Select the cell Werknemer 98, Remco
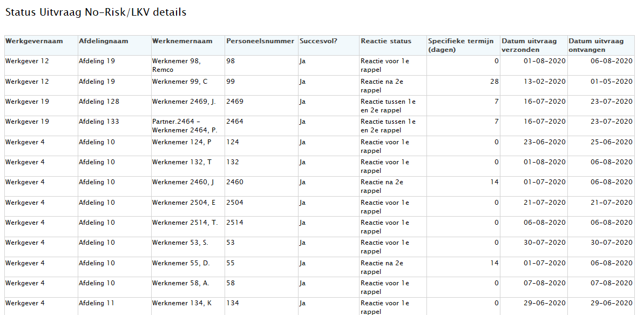The height and width of the screenshot is (315, 644). point(177,65)
